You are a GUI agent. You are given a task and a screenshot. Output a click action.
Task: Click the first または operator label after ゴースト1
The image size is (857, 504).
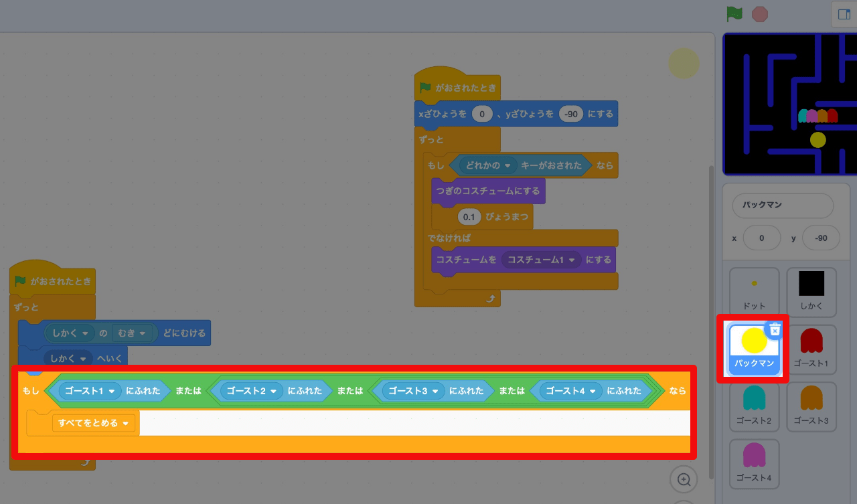189,391
